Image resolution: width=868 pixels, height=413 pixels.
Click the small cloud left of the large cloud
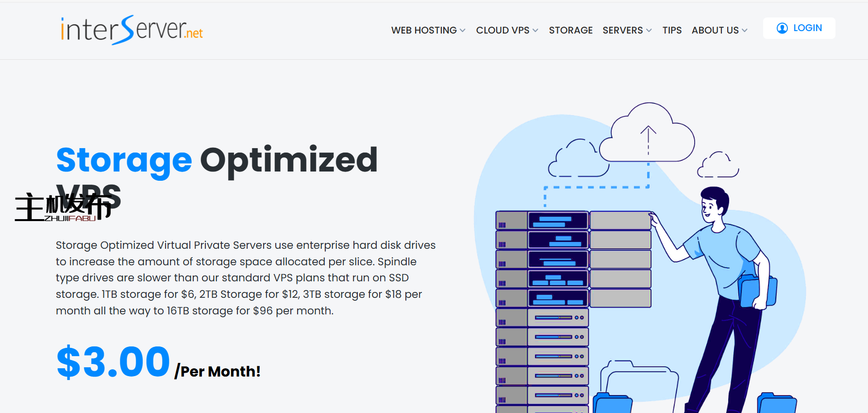click(578, 159)
